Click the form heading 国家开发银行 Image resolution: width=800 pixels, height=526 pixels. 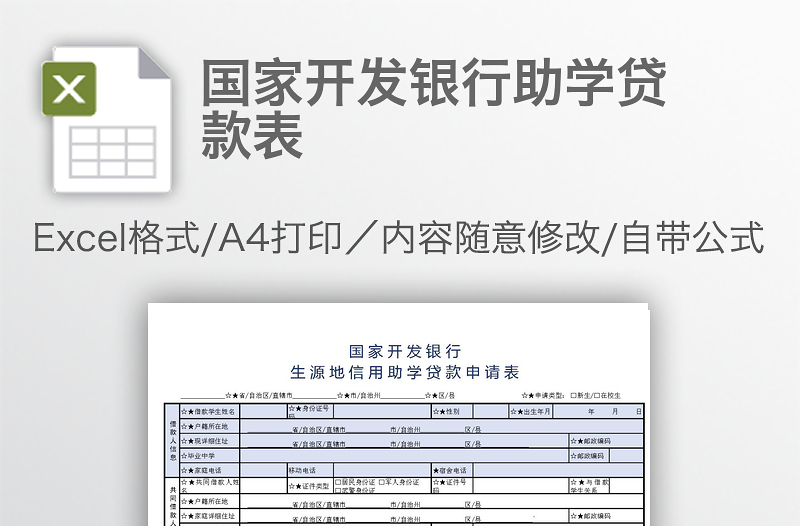[x=406, y=351]
